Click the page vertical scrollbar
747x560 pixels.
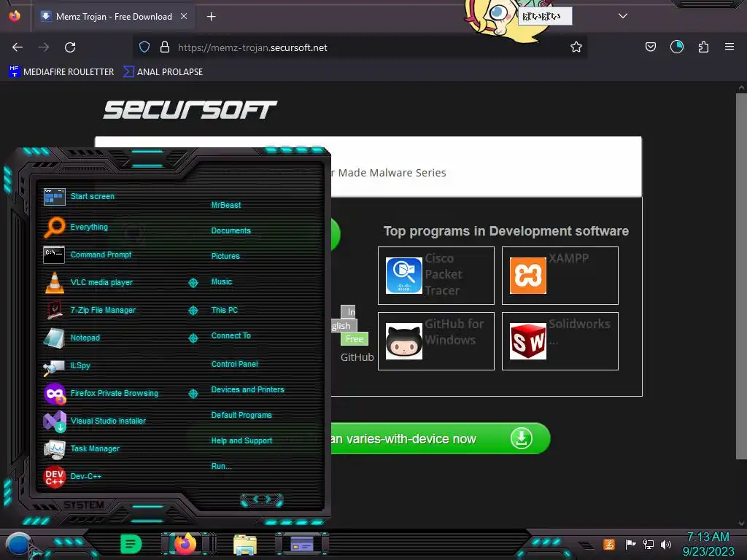(x=741, y=276)
